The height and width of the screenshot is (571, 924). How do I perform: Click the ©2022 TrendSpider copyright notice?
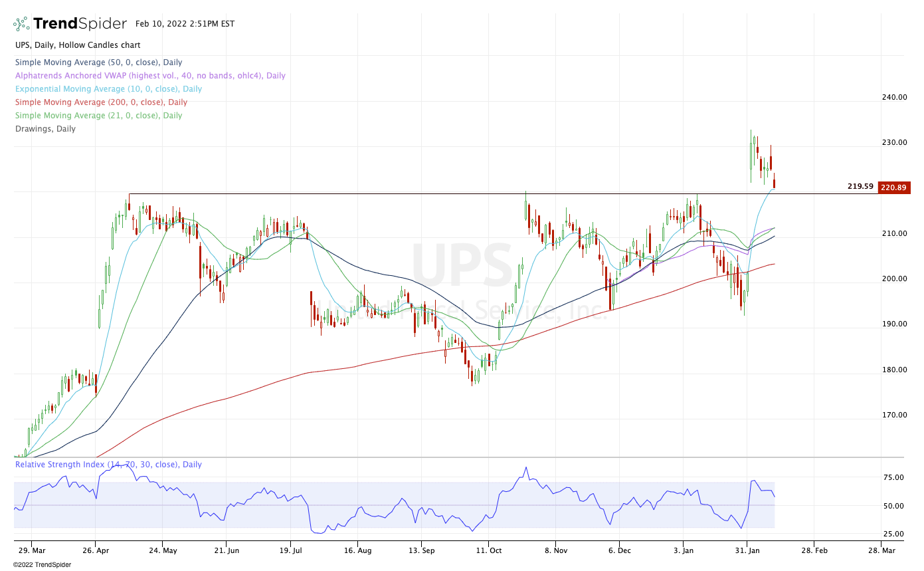click(42, 564)
